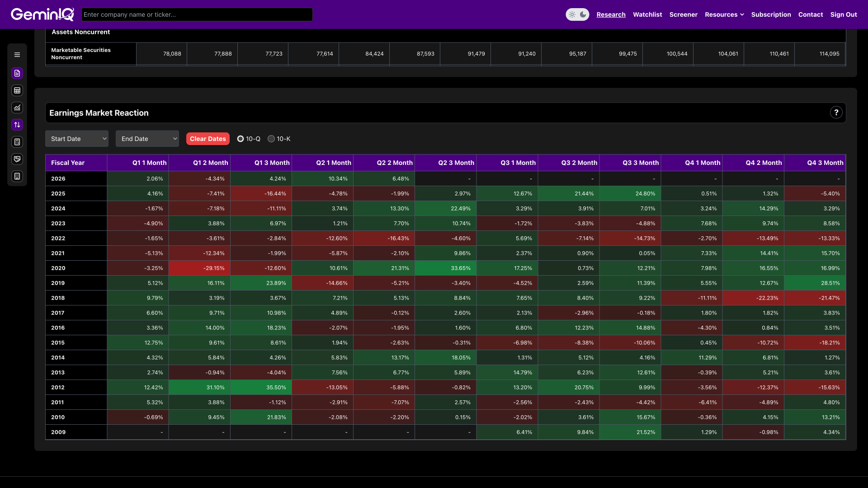Image resolution: width=868 pixels, height=488 pixels.
Task: Click the -22.23% cell in 2018 row
Action: click(753, 298)
